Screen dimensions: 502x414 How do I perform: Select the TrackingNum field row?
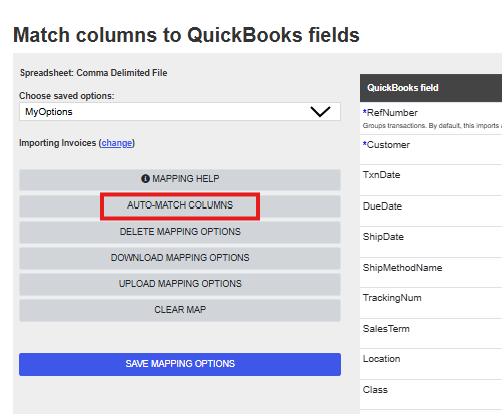431,303
